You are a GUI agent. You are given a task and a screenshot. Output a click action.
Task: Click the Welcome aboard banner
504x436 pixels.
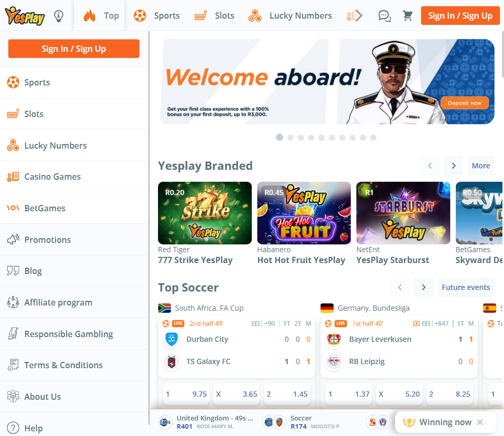[327, 82]
